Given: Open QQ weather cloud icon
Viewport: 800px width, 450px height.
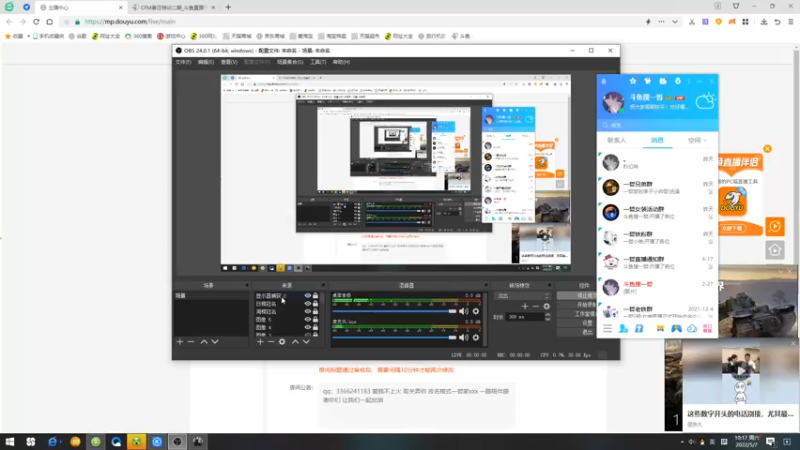Looking at the screenshot, I should 705,102.
